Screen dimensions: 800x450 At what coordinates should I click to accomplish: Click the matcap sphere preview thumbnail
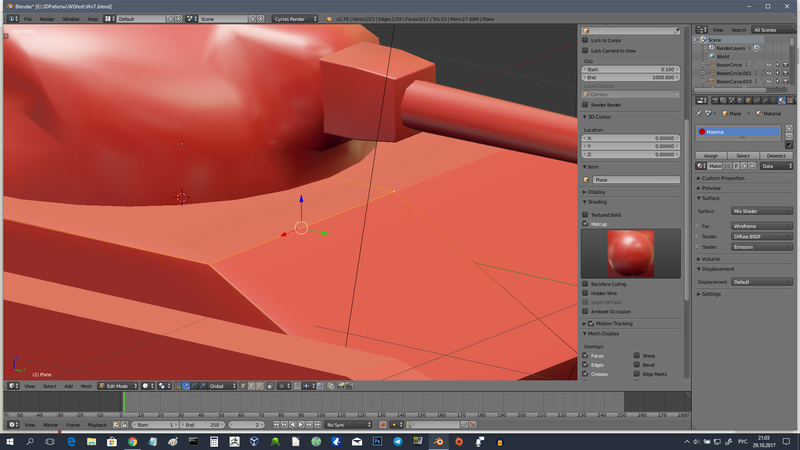(x=631, y=254)
